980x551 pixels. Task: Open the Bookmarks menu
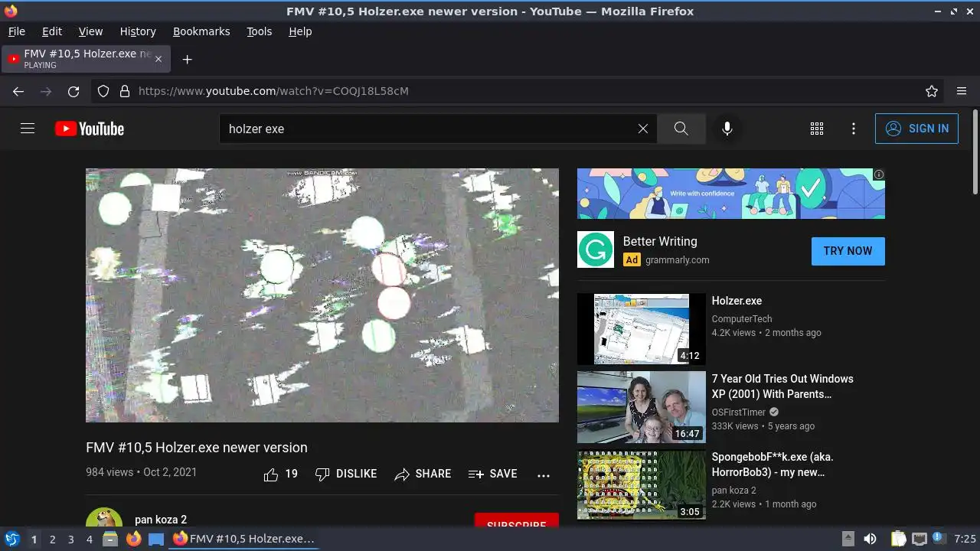(x=201, y=31)
